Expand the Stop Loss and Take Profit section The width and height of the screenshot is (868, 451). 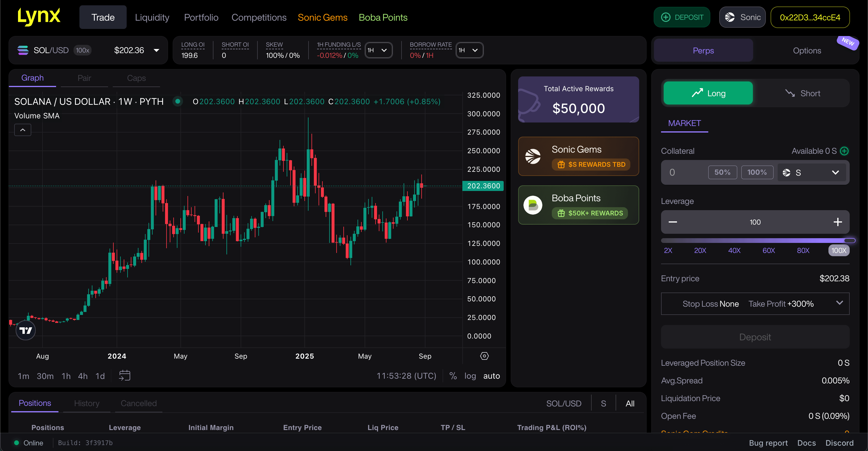click(x=839, y=303)
